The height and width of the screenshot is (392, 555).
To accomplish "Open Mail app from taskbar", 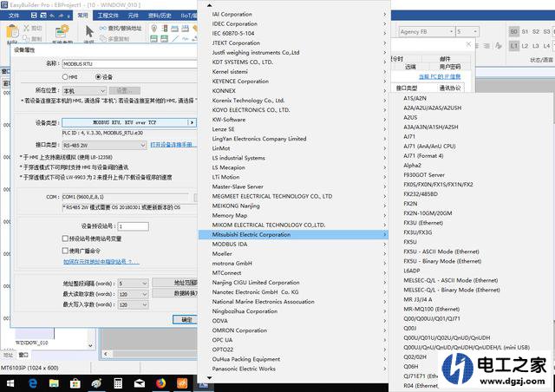I will coord(140,383).
